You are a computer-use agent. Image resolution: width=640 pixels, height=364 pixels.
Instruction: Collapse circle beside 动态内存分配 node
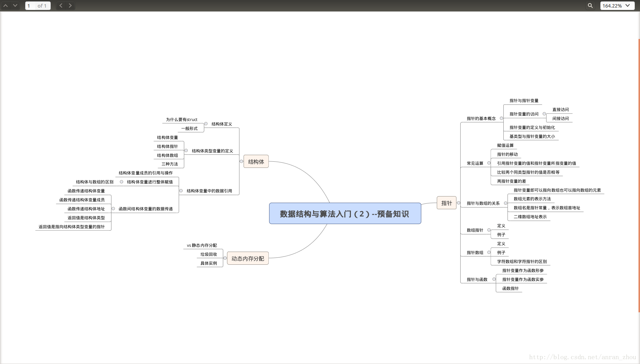[225, 258]
